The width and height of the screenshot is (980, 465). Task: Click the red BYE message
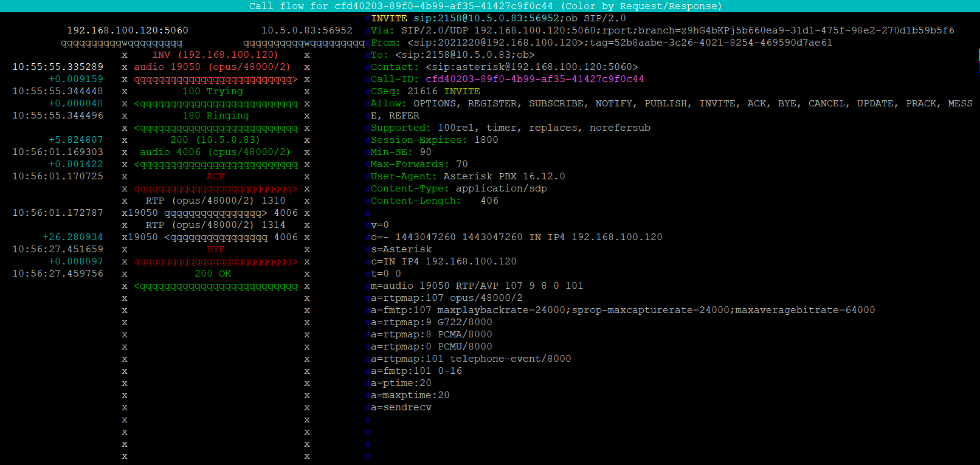(215, 249)
